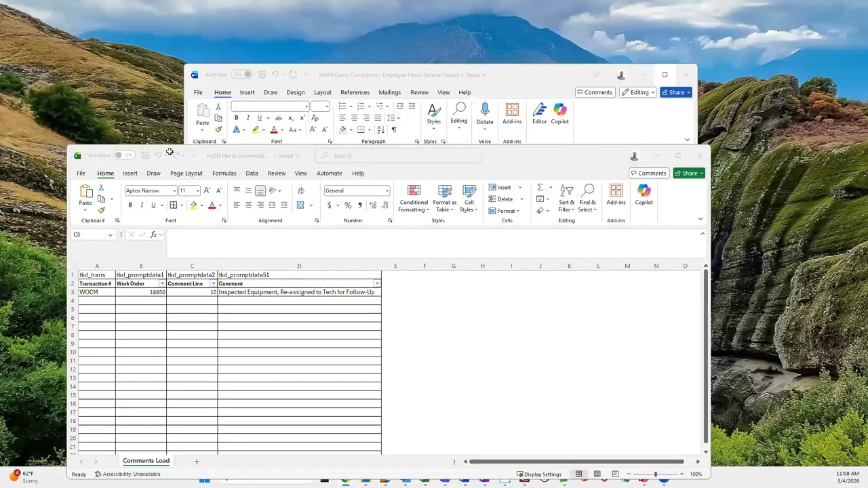Click Display Settings in status bar
The height and width of the screenshot is (488, 868).
(539, 474)
